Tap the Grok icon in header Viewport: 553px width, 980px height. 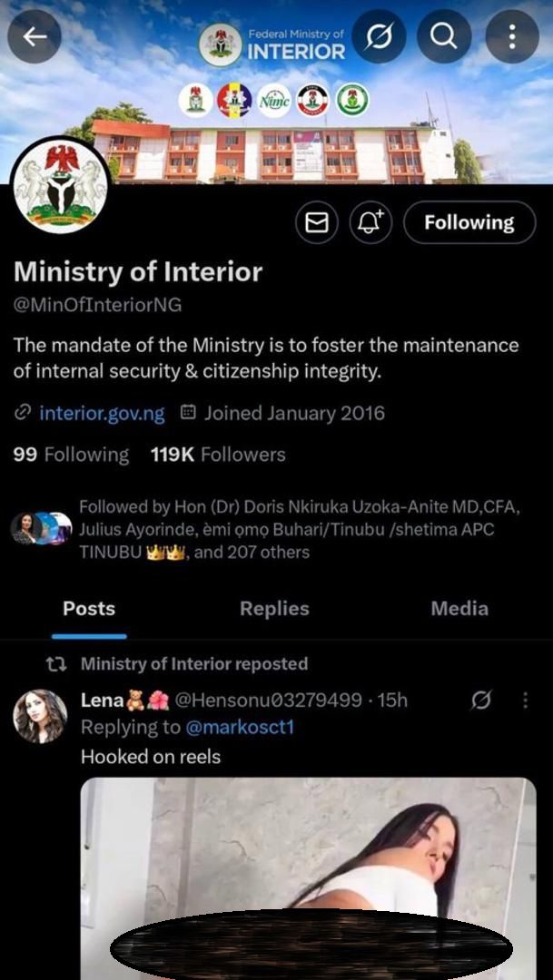click(379, 36)
